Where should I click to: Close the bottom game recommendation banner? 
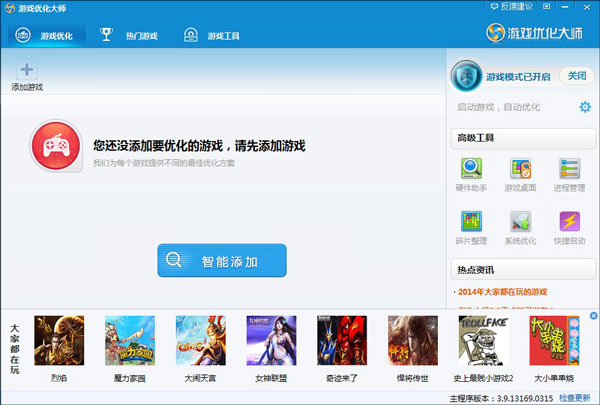point(593,316)
